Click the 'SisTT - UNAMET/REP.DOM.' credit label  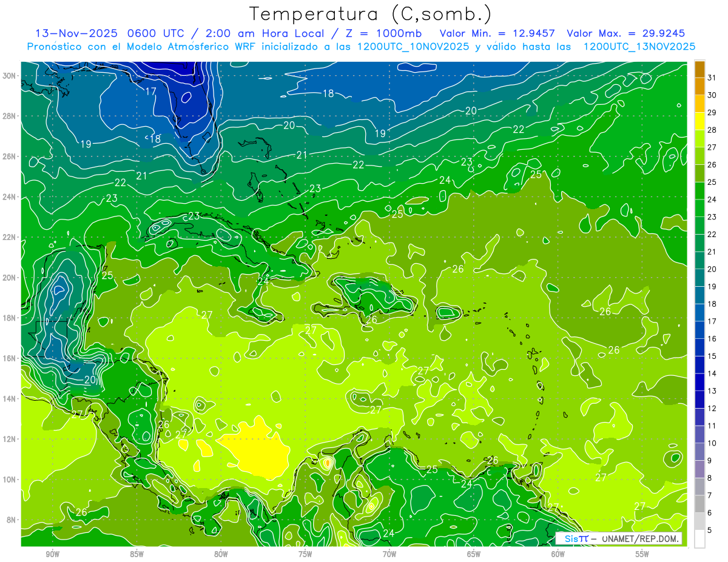click(x=619, y=538)
